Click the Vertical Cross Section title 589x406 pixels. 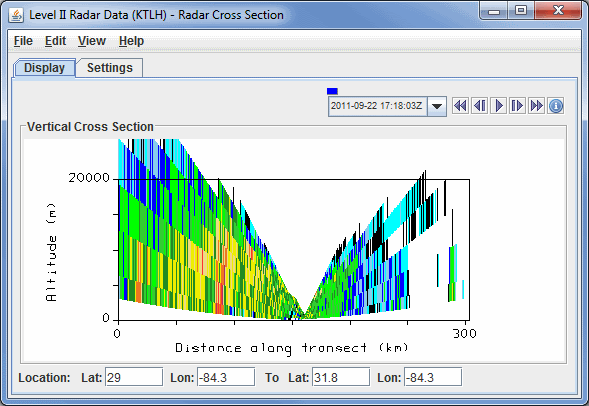[90, 127]
